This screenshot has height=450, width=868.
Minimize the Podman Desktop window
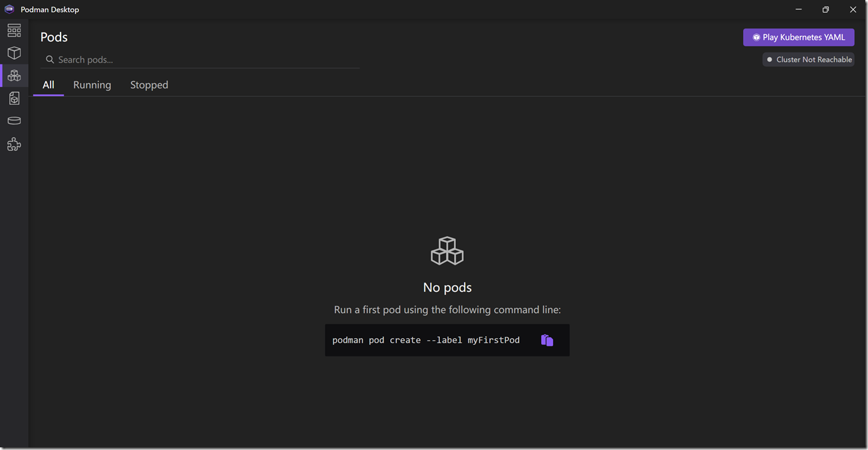798,9
